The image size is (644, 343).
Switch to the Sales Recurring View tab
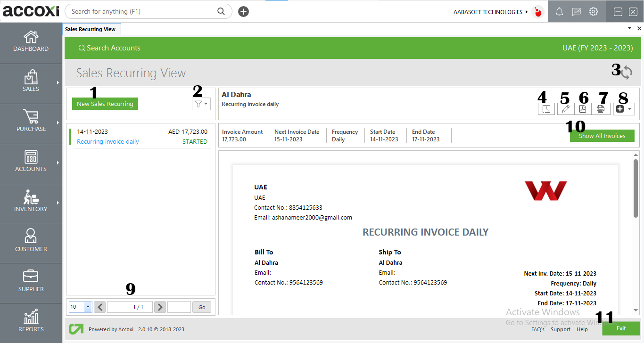[91, 29]
